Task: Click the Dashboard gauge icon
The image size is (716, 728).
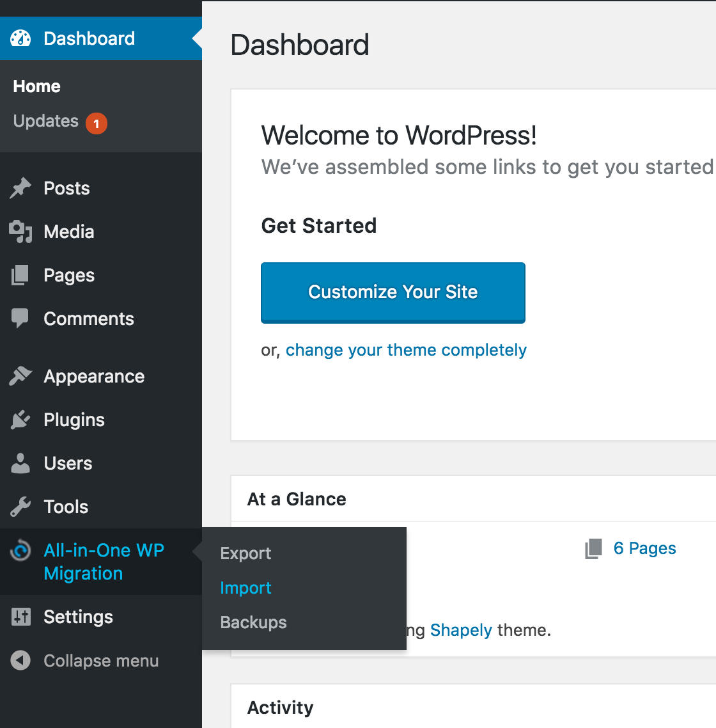Action: tap(20, 38)
